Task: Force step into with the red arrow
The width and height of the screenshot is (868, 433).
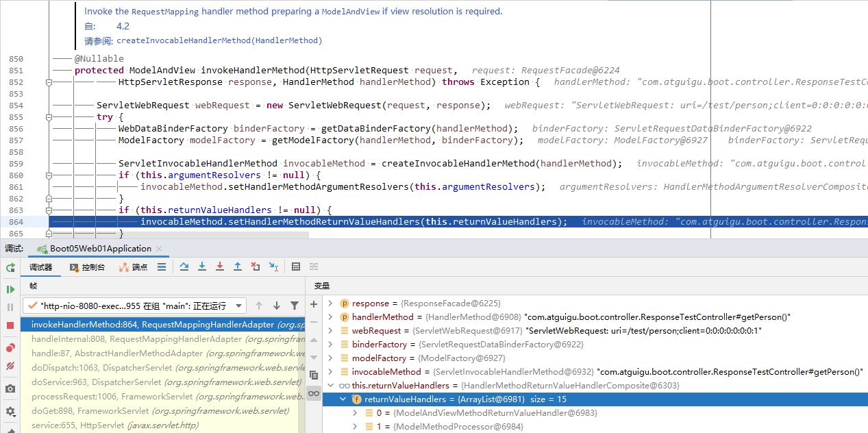Action: click(220, 267)
